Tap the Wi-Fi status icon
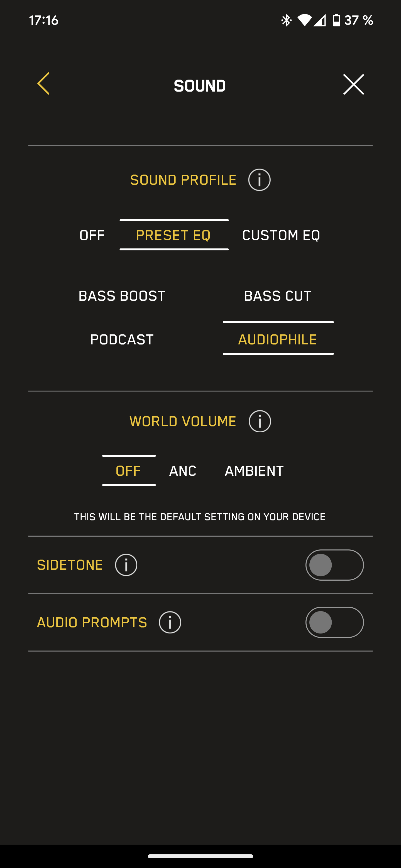401x868 pixels. point(305,20)
